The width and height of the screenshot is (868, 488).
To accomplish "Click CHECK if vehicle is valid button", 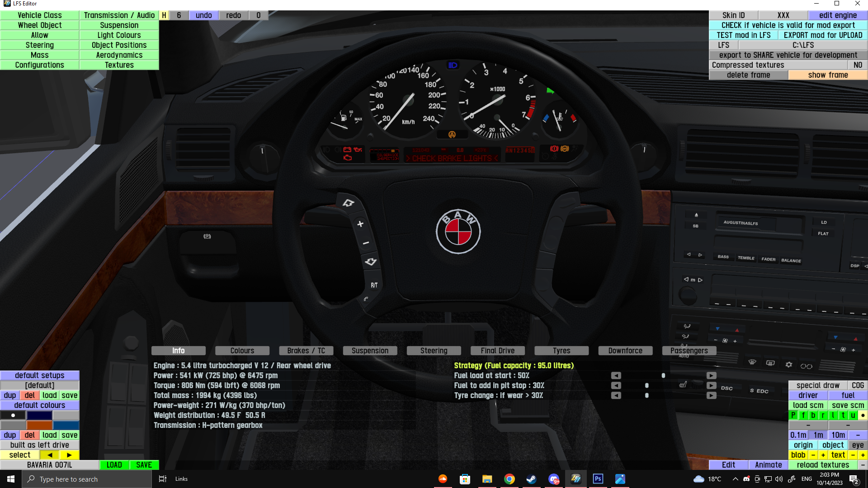I will click(x=788, y=25).
